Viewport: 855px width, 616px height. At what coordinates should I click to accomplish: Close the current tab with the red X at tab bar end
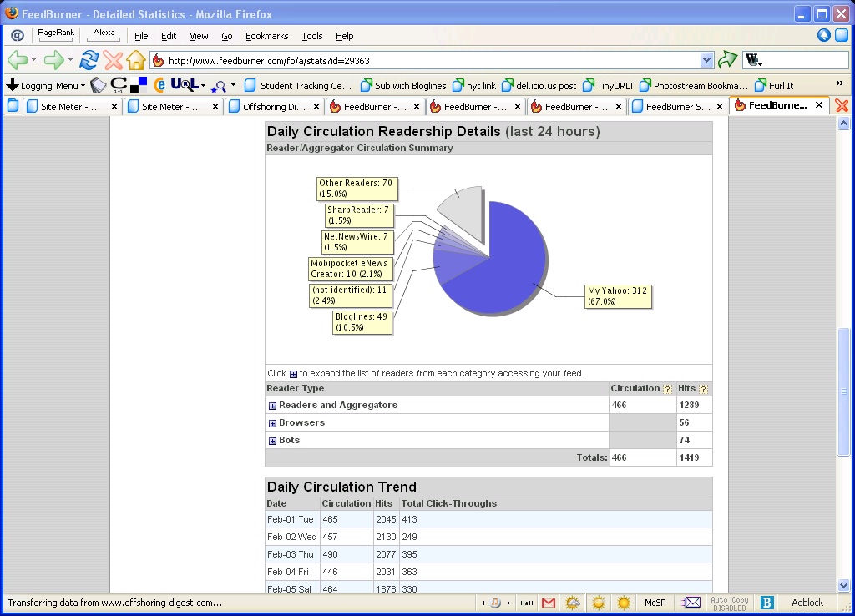(x=842, y=106)
